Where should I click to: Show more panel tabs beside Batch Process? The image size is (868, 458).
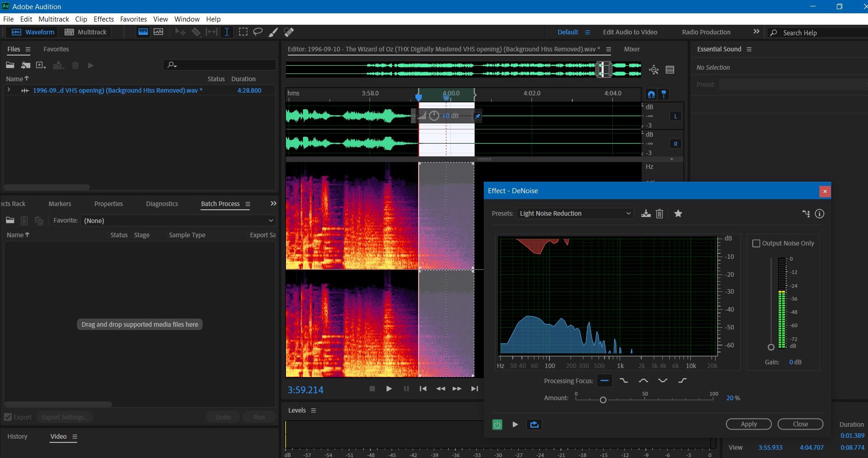click(274, 203)
